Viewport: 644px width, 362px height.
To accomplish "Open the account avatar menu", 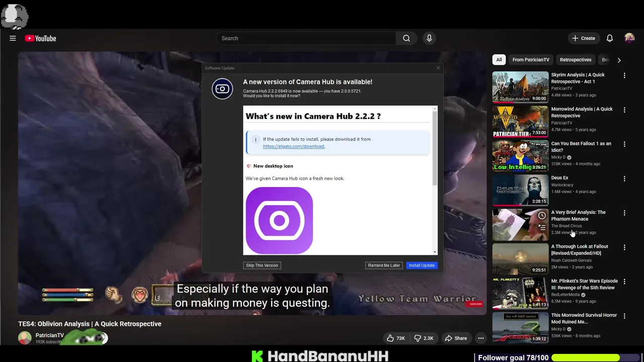I will [629, 38].
